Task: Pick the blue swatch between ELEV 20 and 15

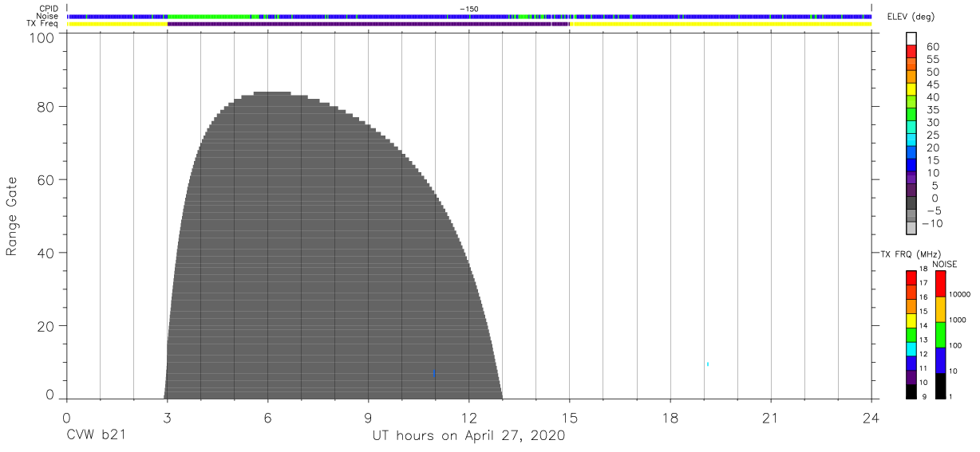Action: pyautogui.click(x=911, y=154)
